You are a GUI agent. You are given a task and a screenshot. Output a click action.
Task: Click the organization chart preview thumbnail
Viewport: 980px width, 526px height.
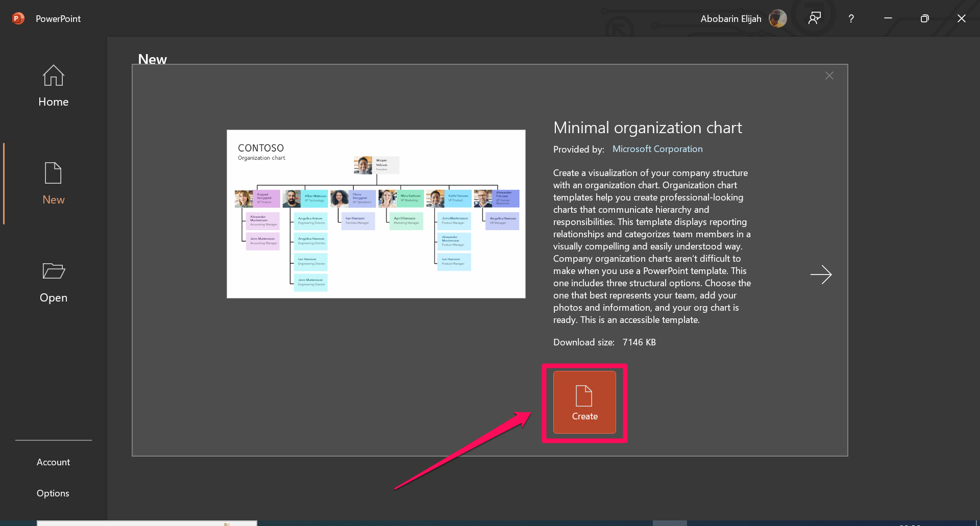376,214
